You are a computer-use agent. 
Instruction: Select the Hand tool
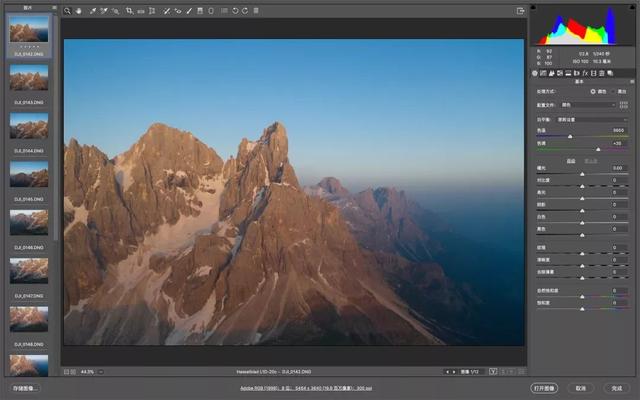79,11
